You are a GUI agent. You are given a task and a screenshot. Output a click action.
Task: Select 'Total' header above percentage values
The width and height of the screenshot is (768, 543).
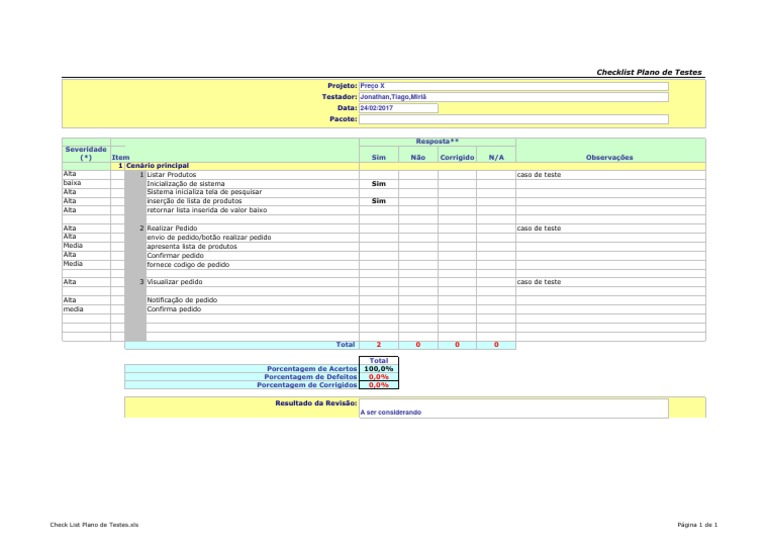(379, 361)
